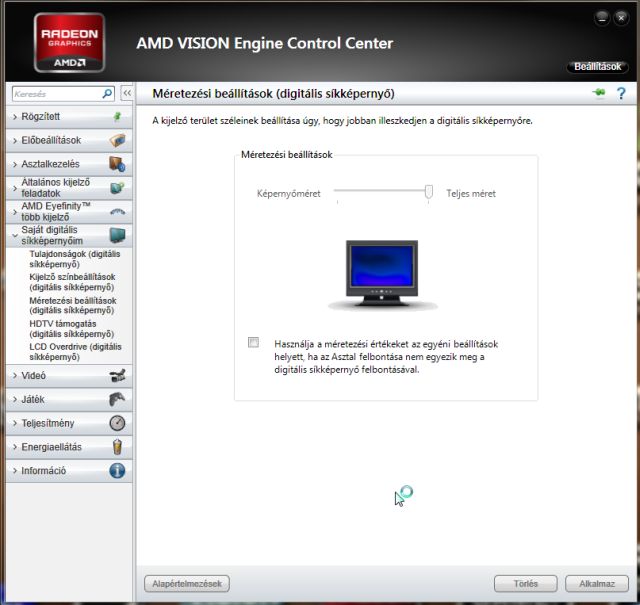The image size is (640, 605).
Task: Click the Törlés discard button
Action: 526,584
